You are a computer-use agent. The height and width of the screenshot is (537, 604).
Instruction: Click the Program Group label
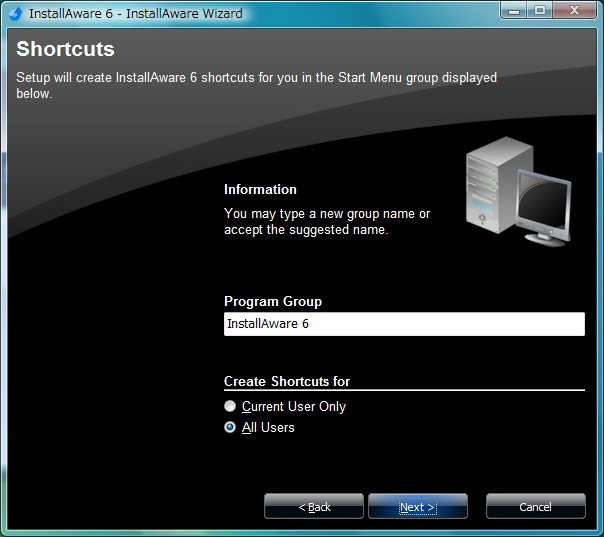click(x=273, y=301)
